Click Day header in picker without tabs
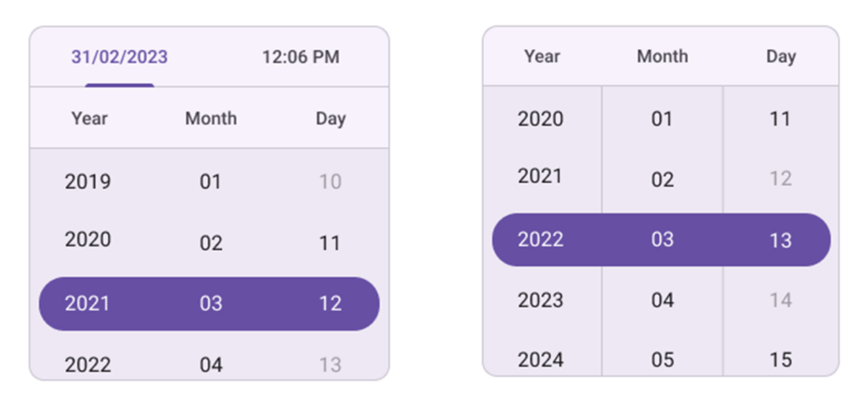Screen dimensions: 868x406 [781, 57]
